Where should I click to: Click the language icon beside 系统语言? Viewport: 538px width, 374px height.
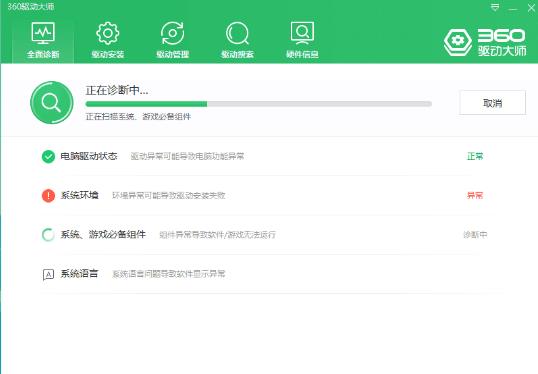click(48, 274)
